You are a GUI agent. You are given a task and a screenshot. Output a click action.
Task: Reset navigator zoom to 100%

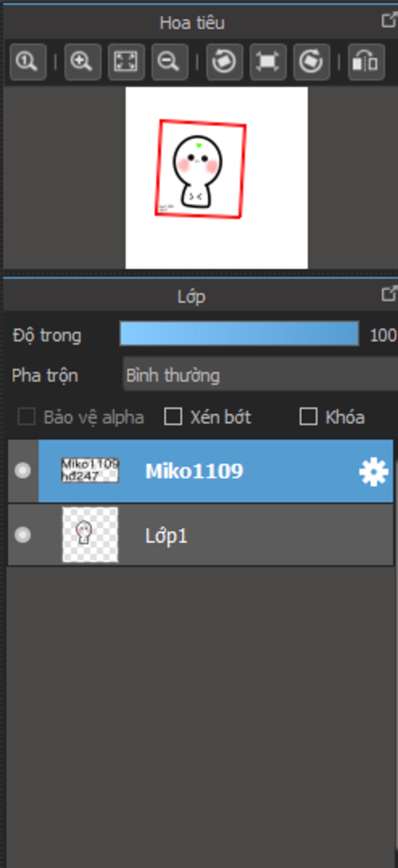[x=28, y=62]
